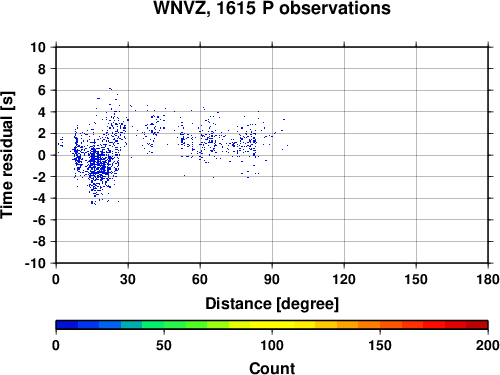Click the y-axis tick label 6
This screenshot has width=500, height=375.
[42, 90]
